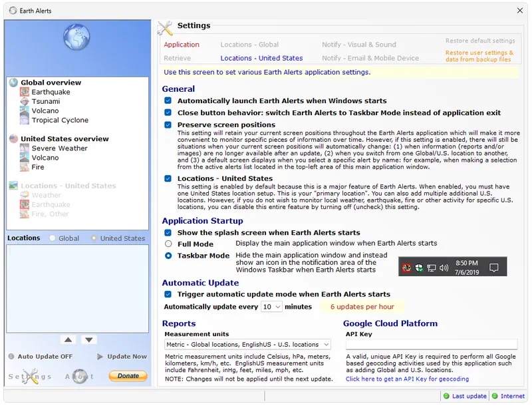
Task: Select the Full Mode startup option
Action: [x=168, y=244]
